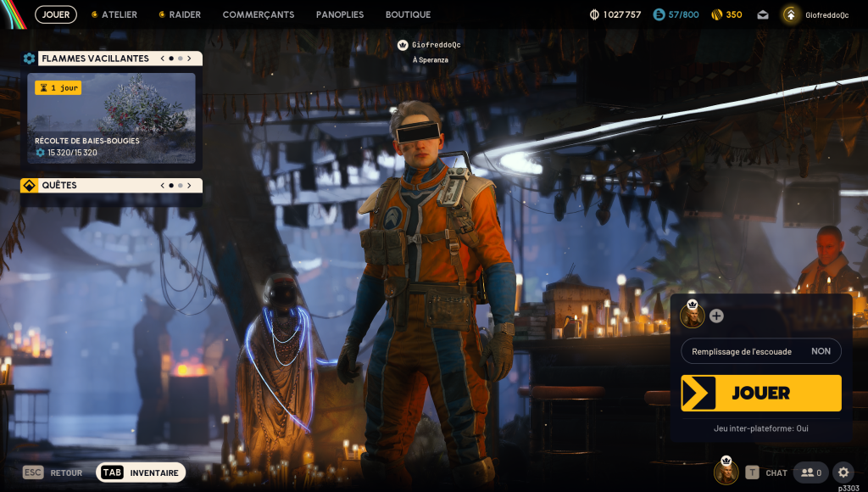Open the mail inbox envelope icon

pyautogui.click(x=763, y=14)
